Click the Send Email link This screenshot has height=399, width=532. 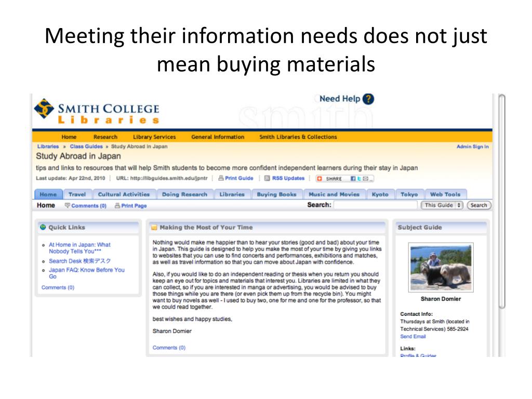pyautogui.click(x=413, y=337)
